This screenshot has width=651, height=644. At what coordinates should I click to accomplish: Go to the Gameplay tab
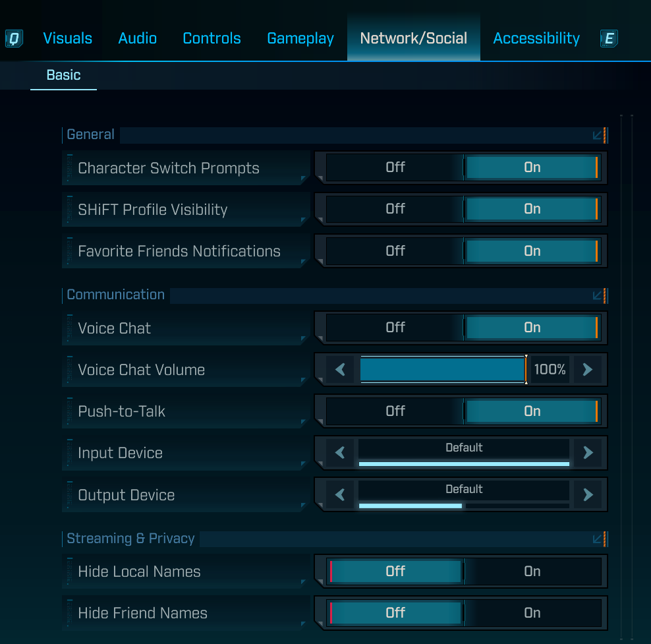pyautogui.click(x=300, y=38)
